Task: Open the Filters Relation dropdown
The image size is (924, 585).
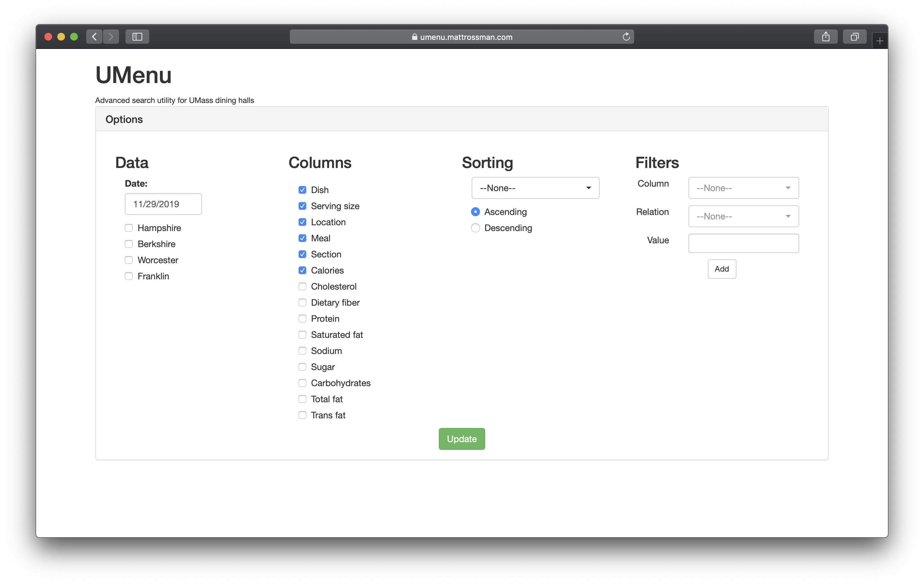Action: coord(743,217)
